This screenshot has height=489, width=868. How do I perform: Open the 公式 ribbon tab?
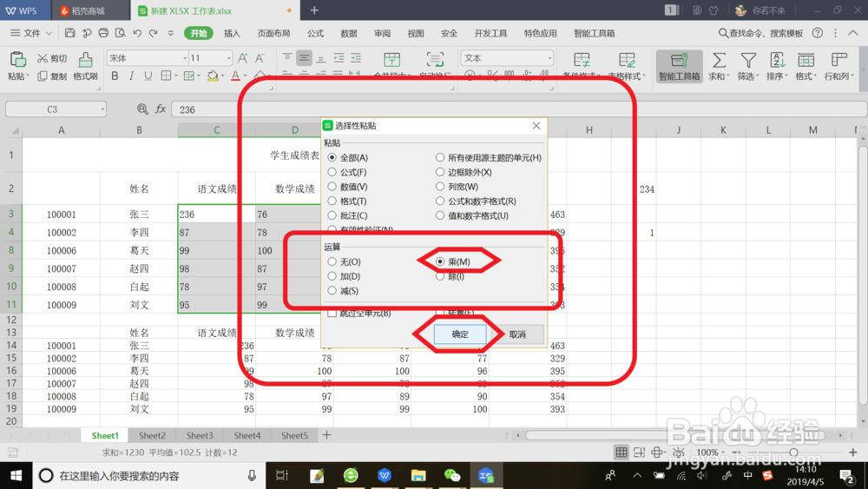click(x=316, y=33)
